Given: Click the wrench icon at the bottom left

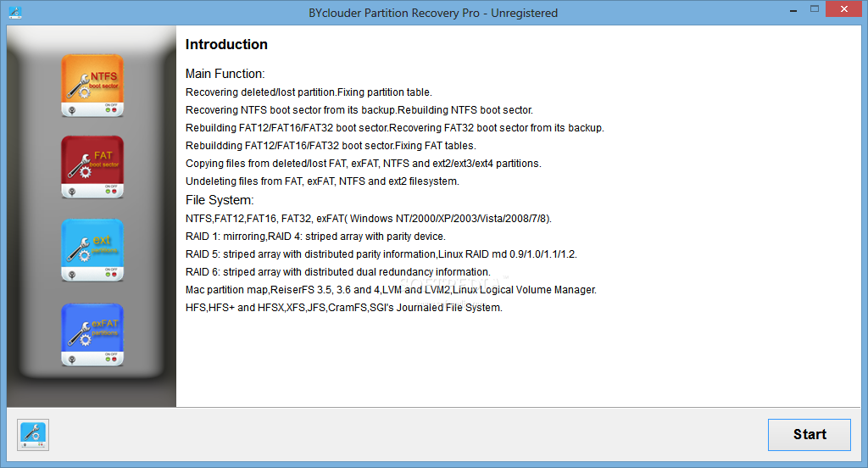Looking at the screenshot, I should [x=33, y=435].
